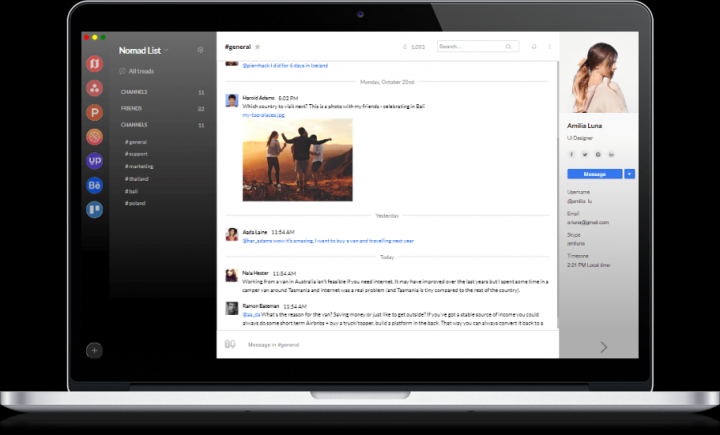Open the blue Behance workspace icon

click(94, 185)
